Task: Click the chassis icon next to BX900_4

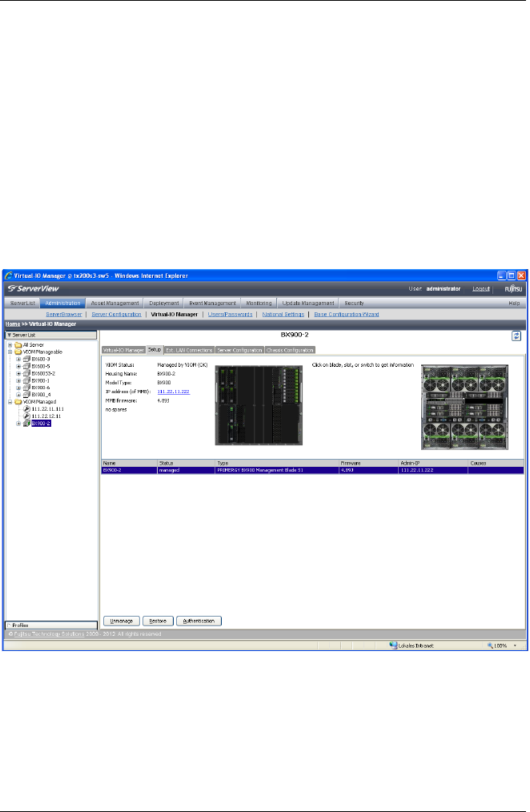Action: tap(27, 395)
